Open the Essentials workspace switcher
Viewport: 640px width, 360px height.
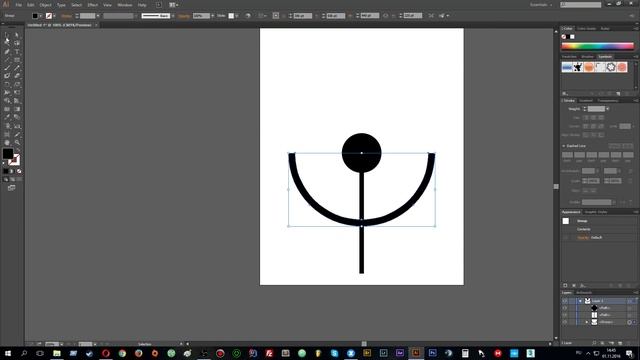tap(541, 5)
